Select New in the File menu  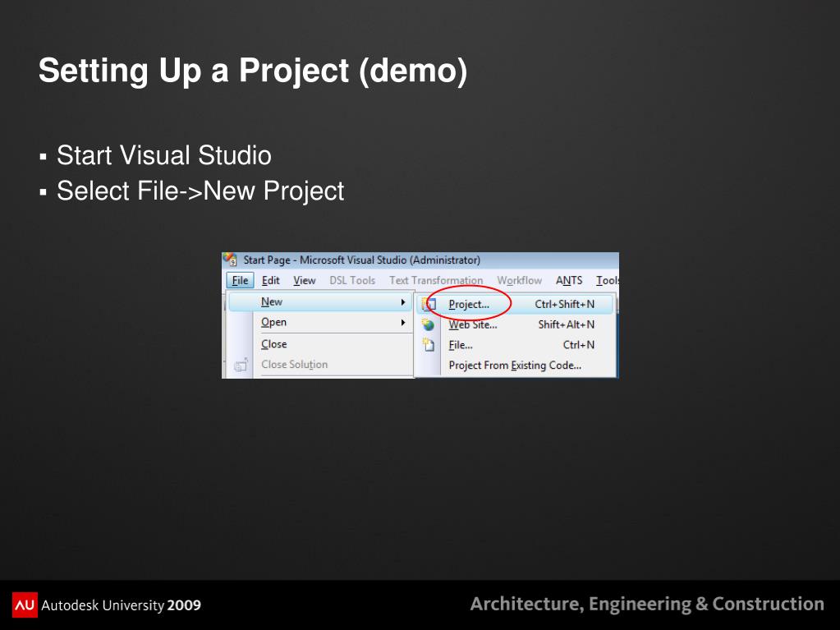(319, 302)
